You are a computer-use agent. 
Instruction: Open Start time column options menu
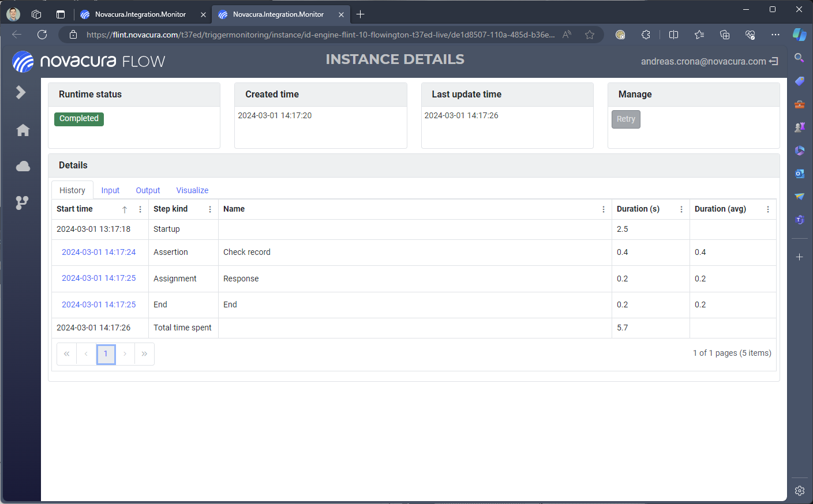[140, 209]
